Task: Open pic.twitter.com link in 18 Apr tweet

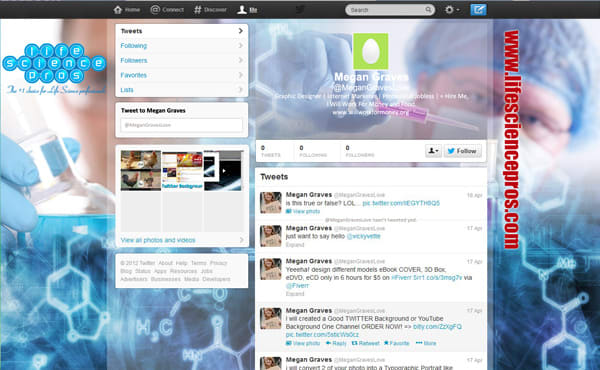Action: pos(401,203)
